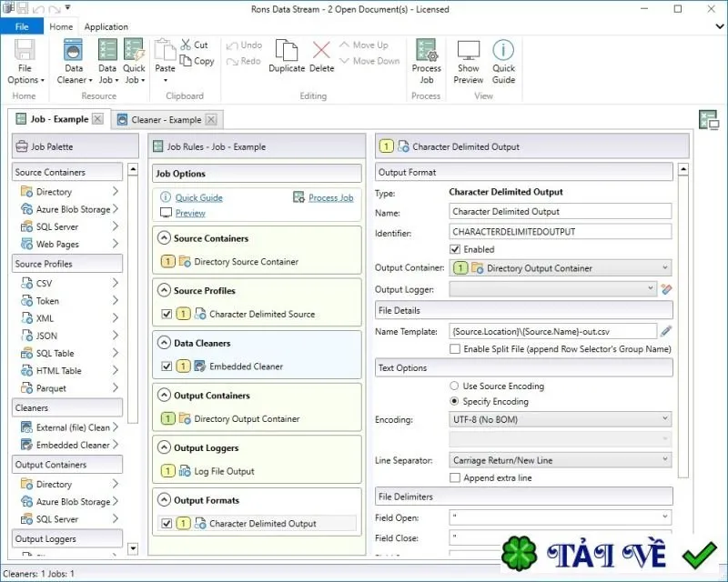Collapse the Source Containers section

[164, 238]
